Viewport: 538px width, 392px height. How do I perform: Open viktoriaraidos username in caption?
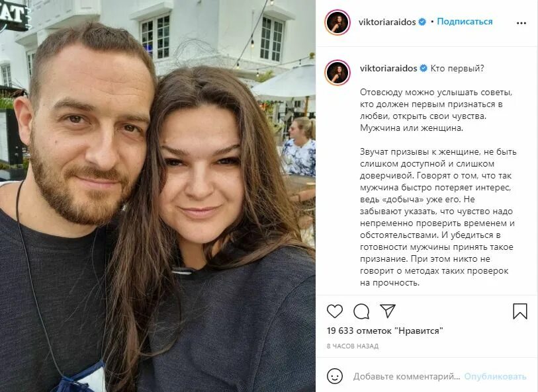tap(388, 68)
